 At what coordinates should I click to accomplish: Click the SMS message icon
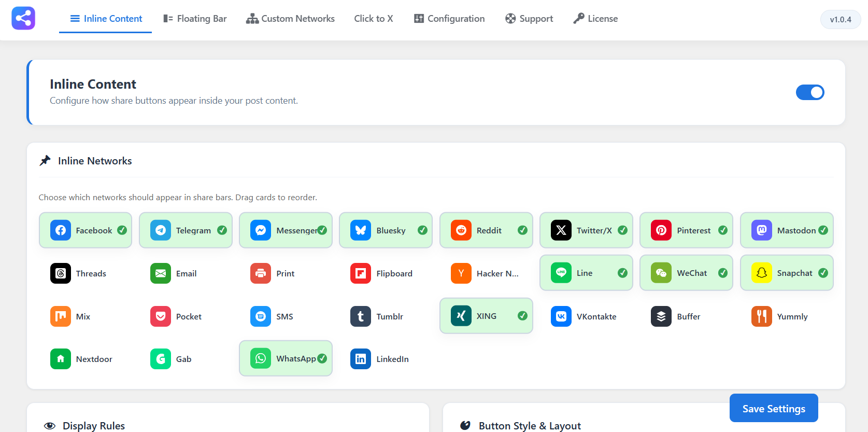coord(261,316)
